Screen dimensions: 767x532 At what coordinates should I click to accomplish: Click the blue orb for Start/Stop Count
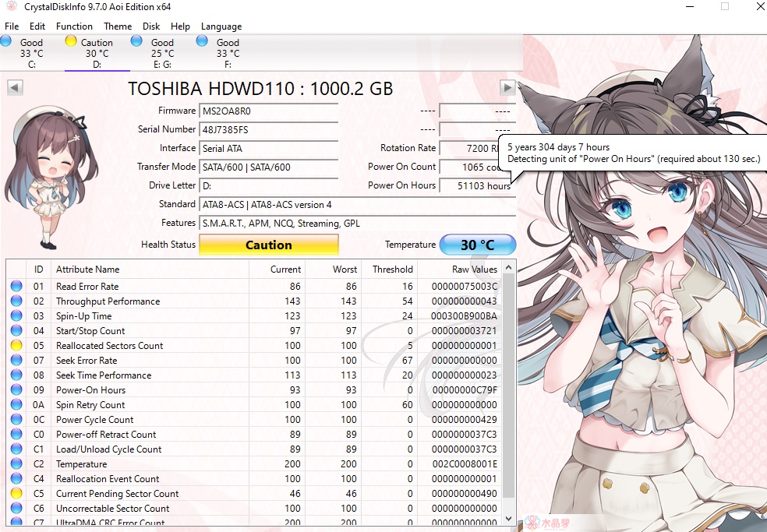click(16, 330)
